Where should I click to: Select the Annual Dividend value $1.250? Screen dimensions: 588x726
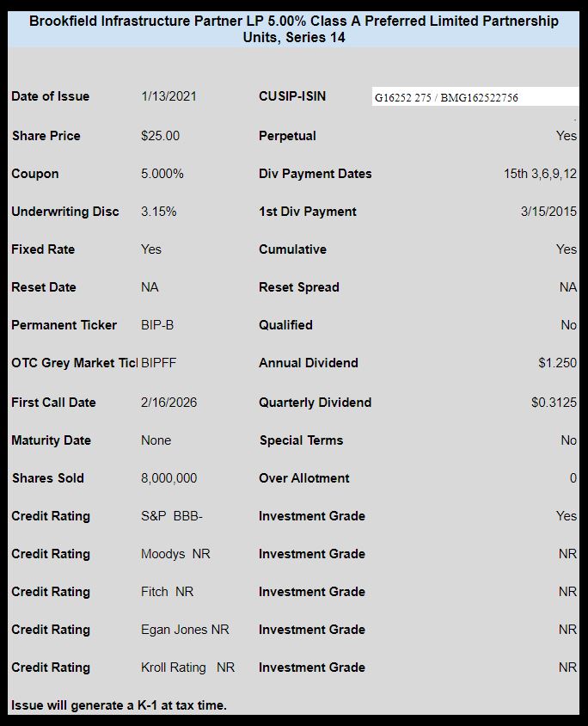click(557, 362)
